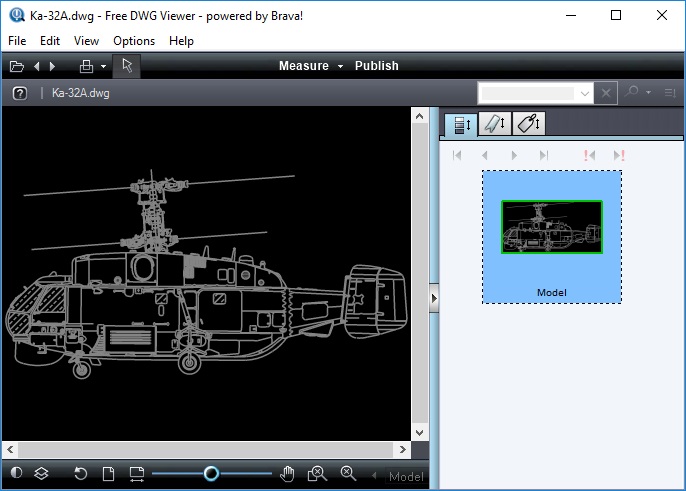Open the Measure dropdown menu
Screen dimensions: 686x491
(x=311, y=66)
